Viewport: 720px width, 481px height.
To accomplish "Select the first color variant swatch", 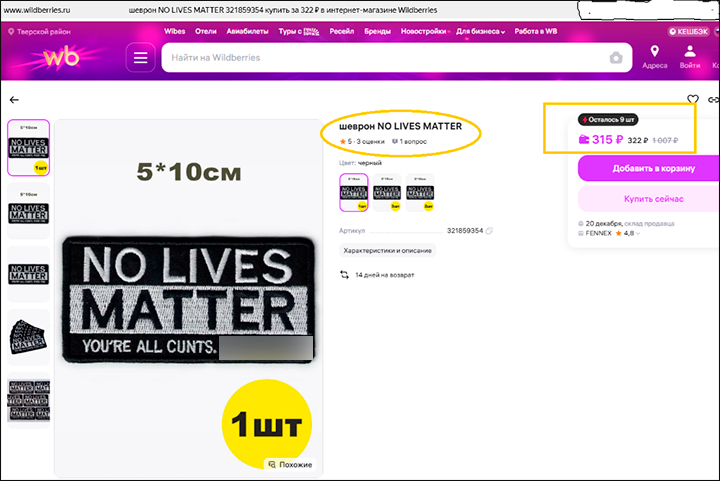I will [354, 193].
